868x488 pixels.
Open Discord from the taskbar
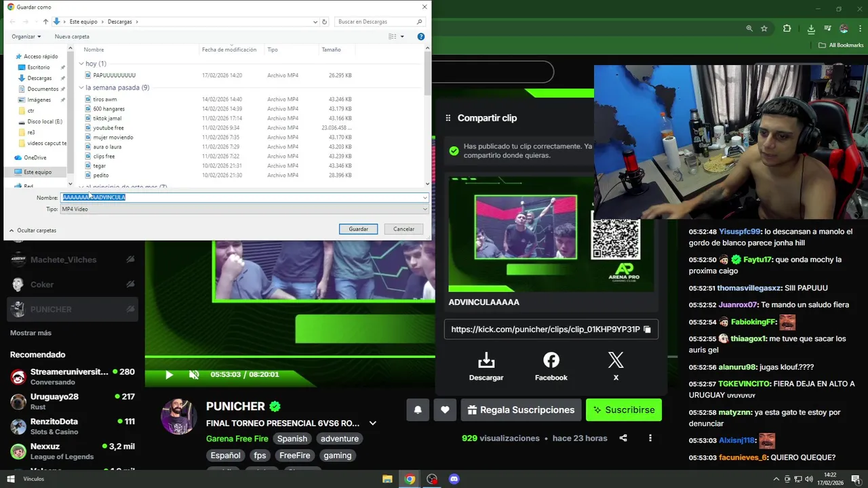pyautogui.click(x=454, y=479)
